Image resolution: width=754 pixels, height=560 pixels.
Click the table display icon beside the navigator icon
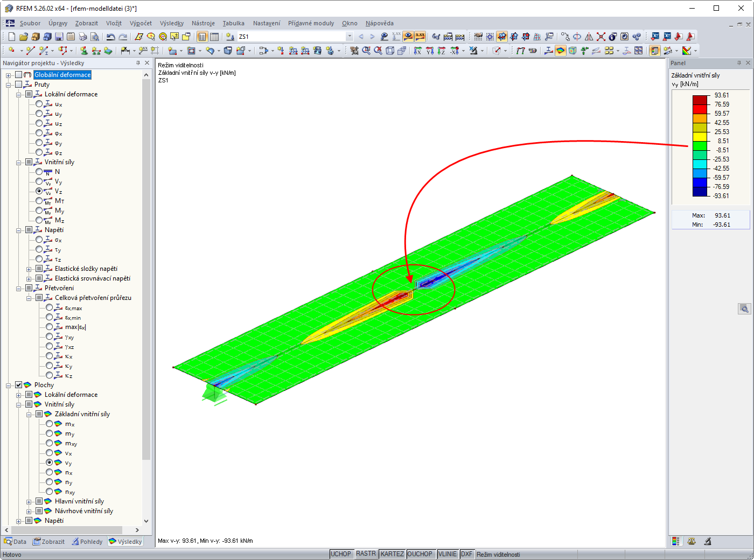tap(214, 37)
